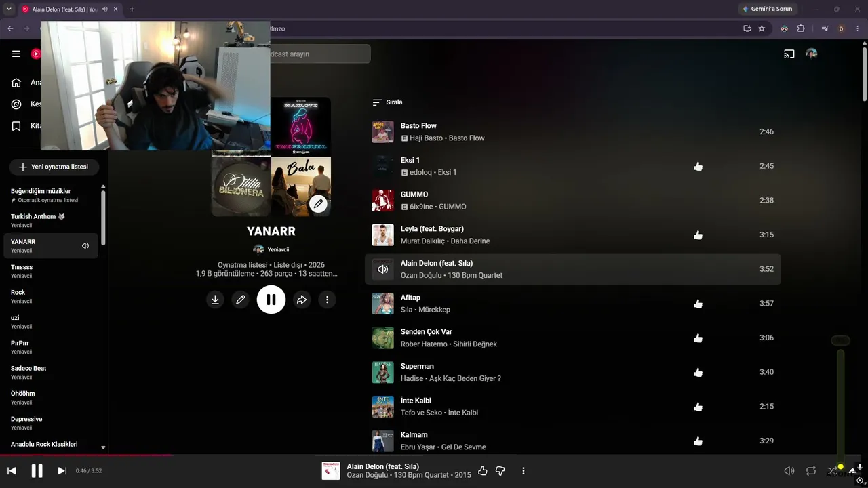Open Chrome's media control icon
The height and width of the screenshot is (488, 868).
tap(825, 28)
